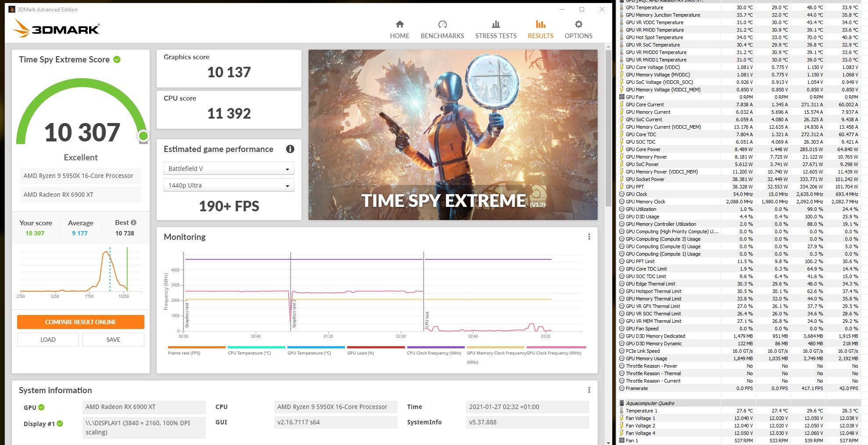The image size is (868, 445).
Task: Click Graphics test 2 marker in Monitoring chart
Action: coord(294,313)
